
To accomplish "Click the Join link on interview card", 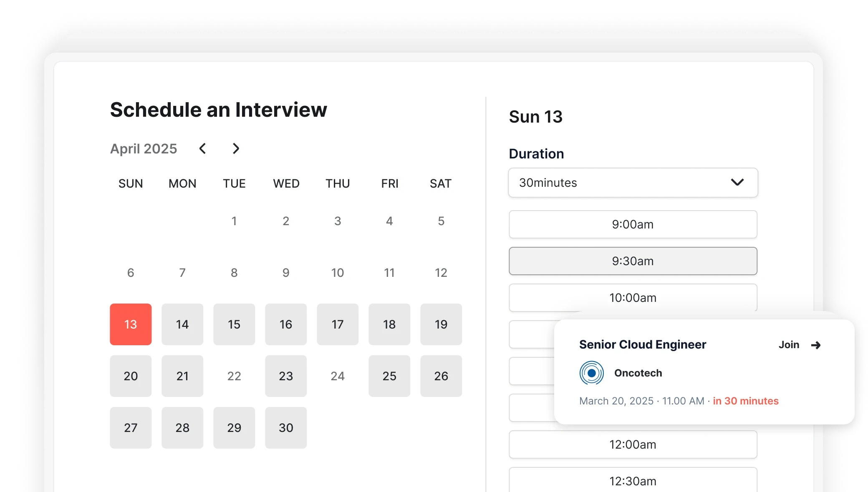I will click(x=789, y=345).
